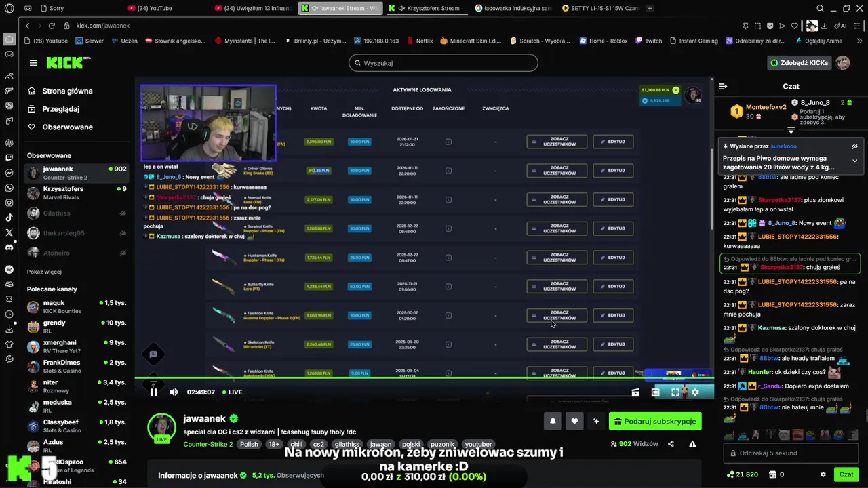Open the Netflix bookmark

420,41
